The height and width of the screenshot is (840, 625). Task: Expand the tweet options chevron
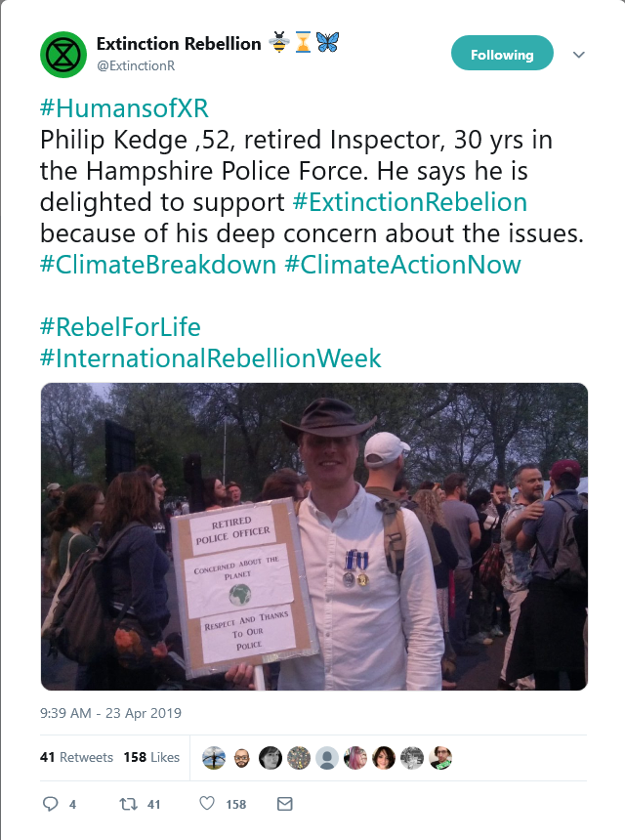[x=578, y=55]
